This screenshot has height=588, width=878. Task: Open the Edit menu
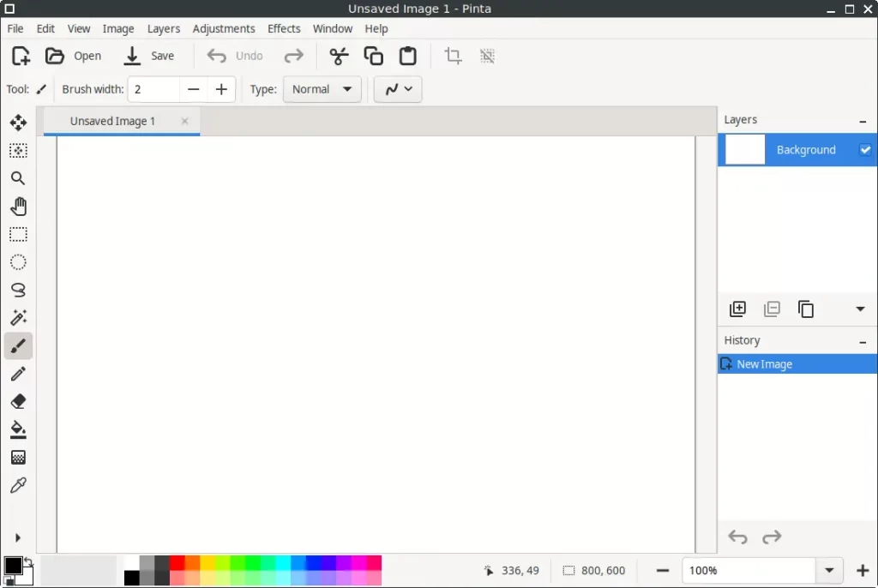pos(45,28)
